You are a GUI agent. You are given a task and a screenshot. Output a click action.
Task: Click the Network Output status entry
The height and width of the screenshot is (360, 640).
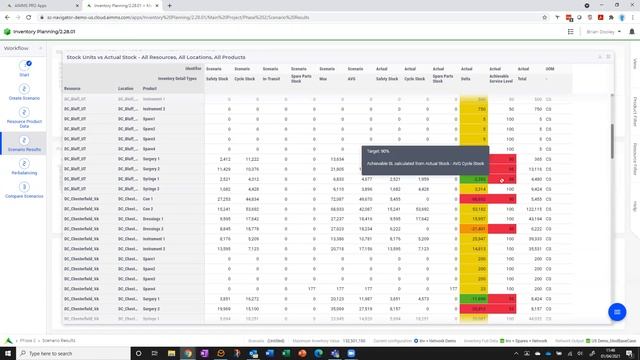pyautogui.click(x=596, y=340)
